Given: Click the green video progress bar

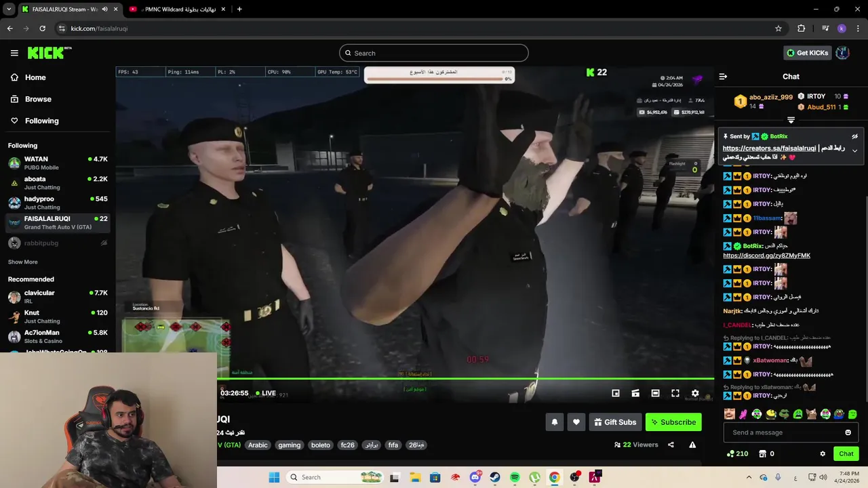Looking at the screenshot, I should tap(465, 379).
